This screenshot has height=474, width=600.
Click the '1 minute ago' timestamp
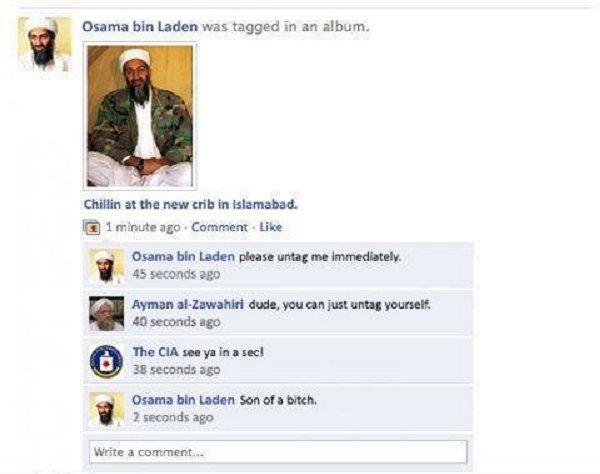(x=142, y=227)
